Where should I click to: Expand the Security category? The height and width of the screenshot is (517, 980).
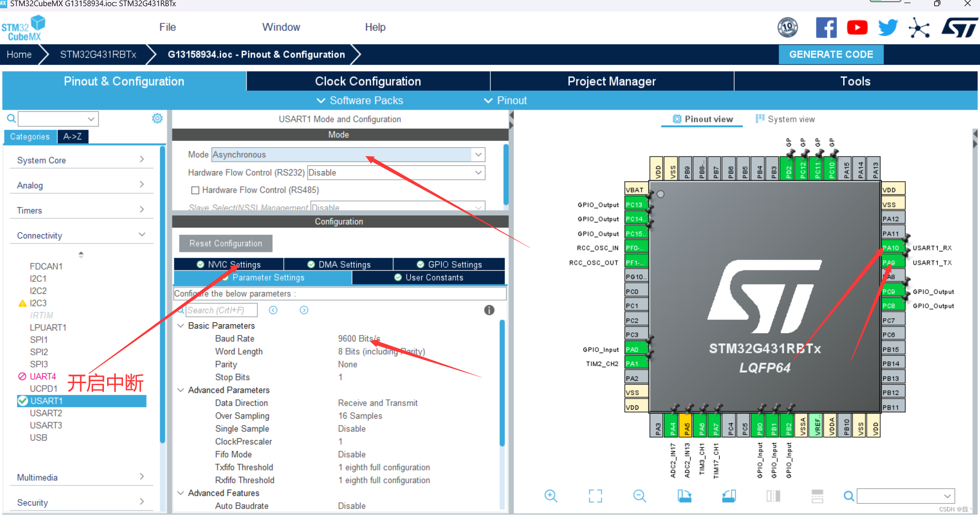point(81,503)
